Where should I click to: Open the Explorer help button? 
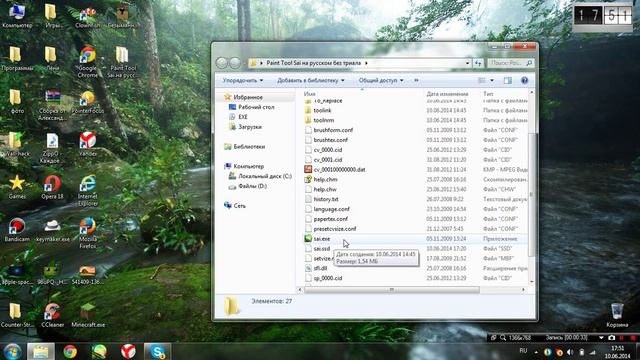pyautogui.click(x=524, y=80)
